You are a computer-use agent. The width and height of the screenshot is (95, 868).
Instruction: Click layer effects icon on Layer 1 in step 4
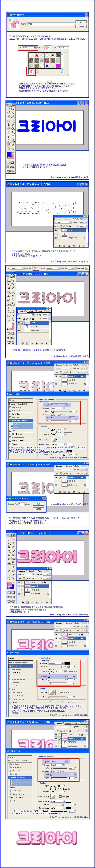click(x=82, y=376)
